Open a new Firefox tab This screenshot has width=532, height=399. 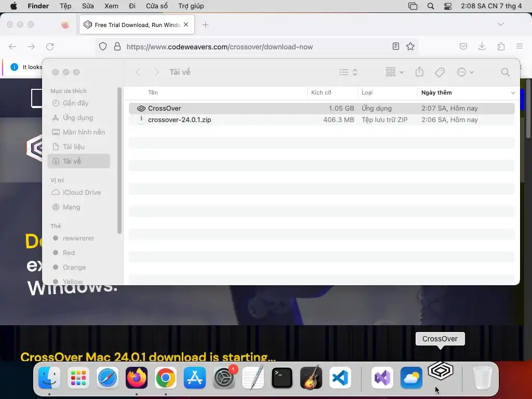pyautogui.click(x=205, y=25)
